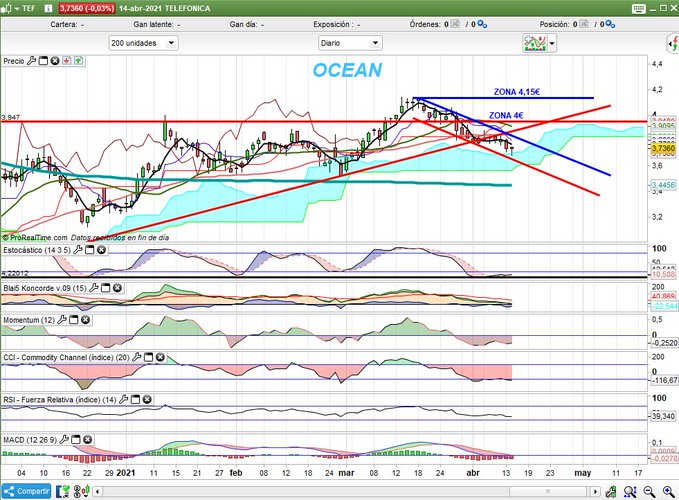Click the red down arrow in Precio panel

(67, 61)
